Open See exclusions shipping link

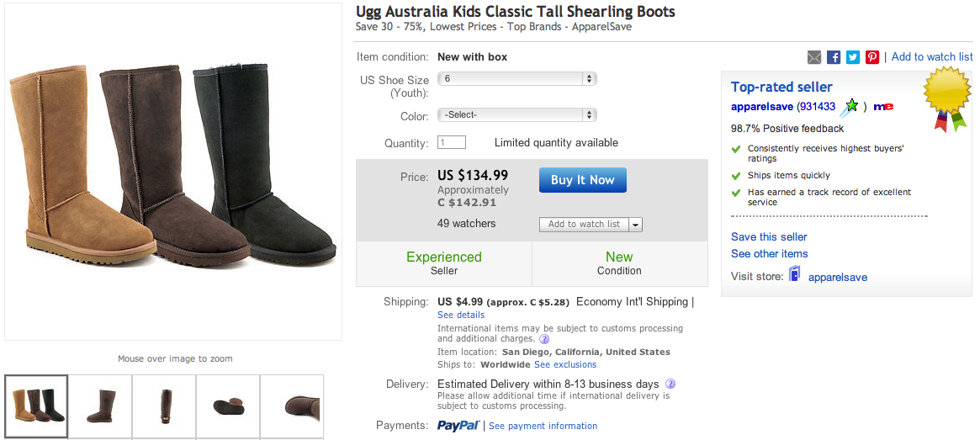point(565,364)
